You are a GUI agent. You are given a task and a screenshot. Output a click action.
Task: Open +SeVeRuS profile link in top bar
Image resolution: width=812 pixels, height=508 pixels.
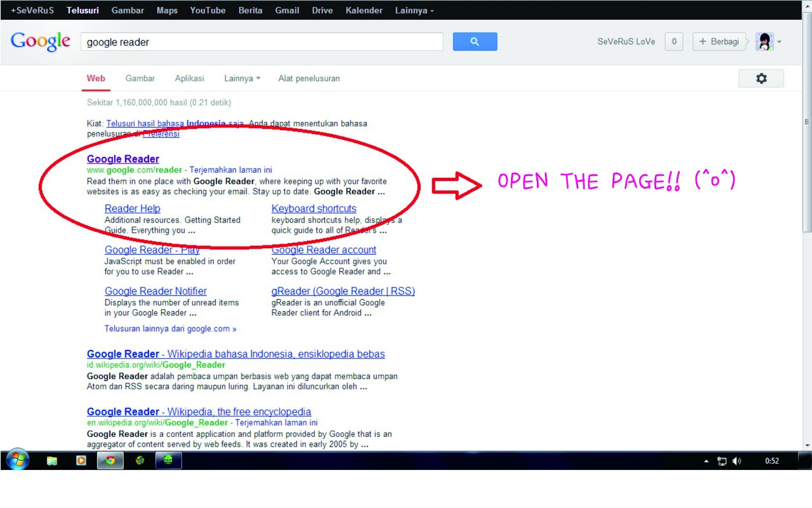(x=32, y=10)
